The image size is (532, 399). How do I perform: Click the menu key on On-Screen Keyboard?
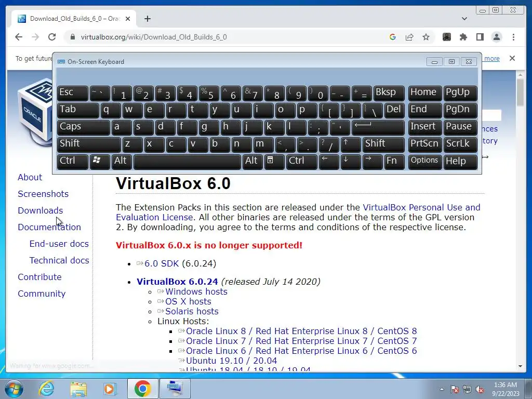point(274,161)
